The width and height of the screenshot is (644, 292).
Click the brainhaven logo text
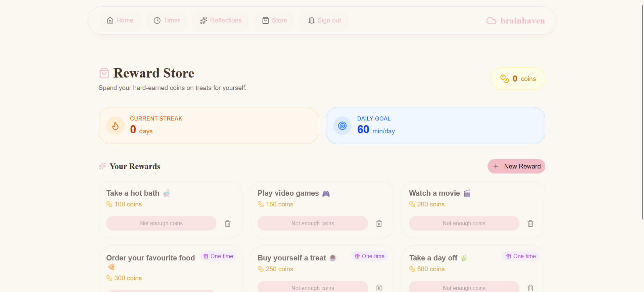point(522,21)
